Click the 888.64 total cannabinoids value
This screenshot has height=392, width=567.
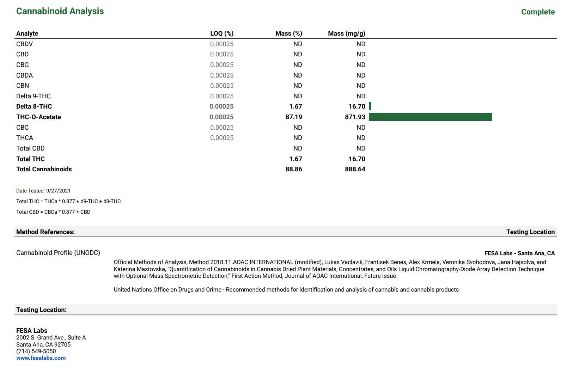click(x=355, y=169)
